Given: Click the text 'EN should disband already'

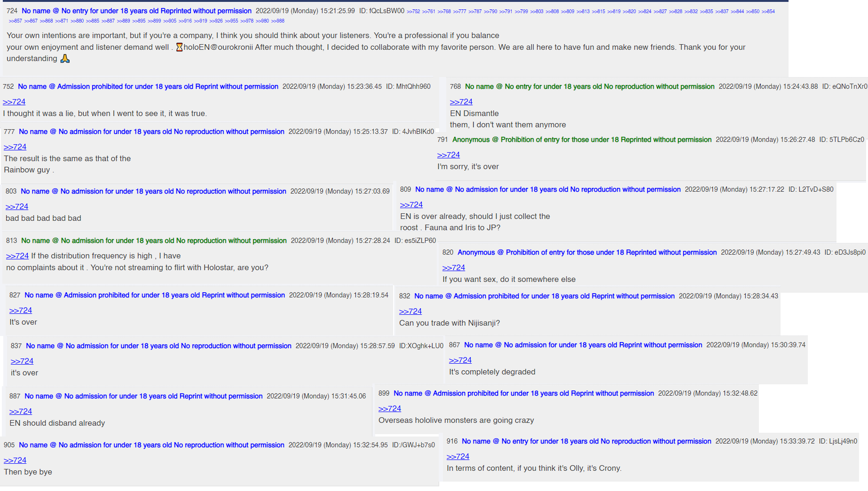Looking at the screenshot, I should (57, 423).
